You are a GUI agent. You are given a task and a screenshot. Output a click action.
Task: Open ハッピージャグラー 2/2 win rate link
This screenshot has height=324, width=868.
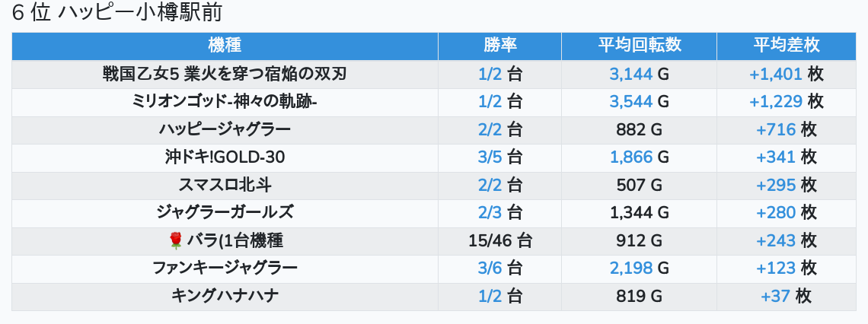490,130
